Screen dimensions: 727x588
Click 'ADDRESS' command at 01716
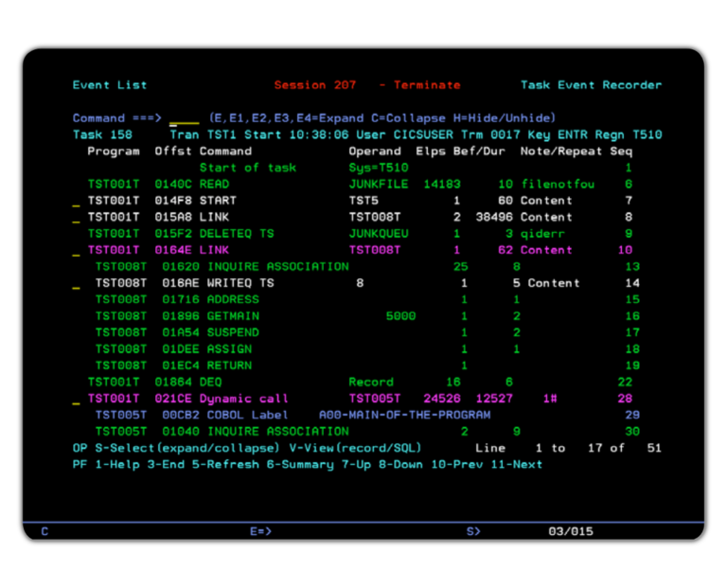pyautogui.click(x=233, y=300)
